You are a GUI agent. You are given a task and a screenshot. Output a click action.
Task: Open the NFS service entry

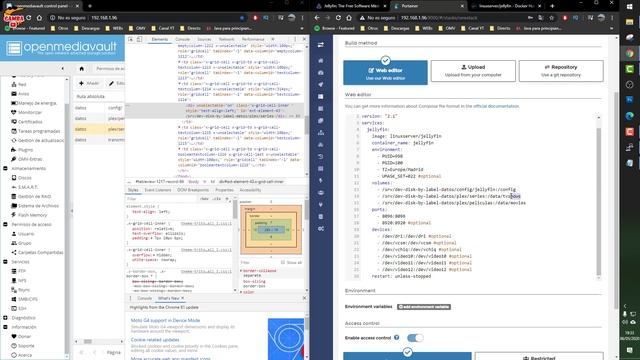coord(22,280)
